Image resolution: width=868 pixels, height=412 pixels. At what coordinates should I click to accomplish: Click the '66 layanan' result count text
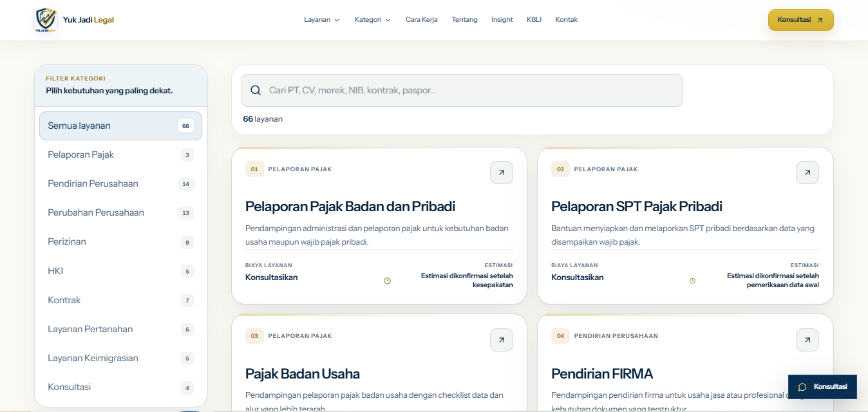(x=263, y=119)
